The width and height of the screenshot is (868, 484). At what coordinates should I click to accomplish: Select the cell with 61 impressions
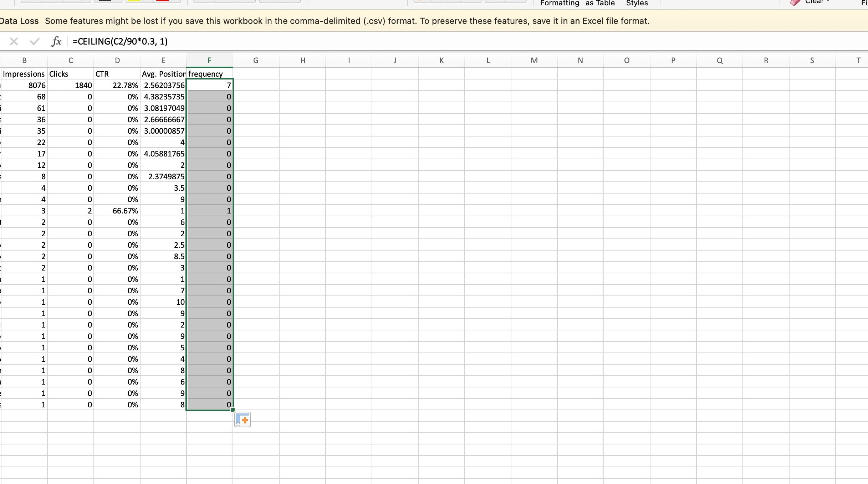24,108
